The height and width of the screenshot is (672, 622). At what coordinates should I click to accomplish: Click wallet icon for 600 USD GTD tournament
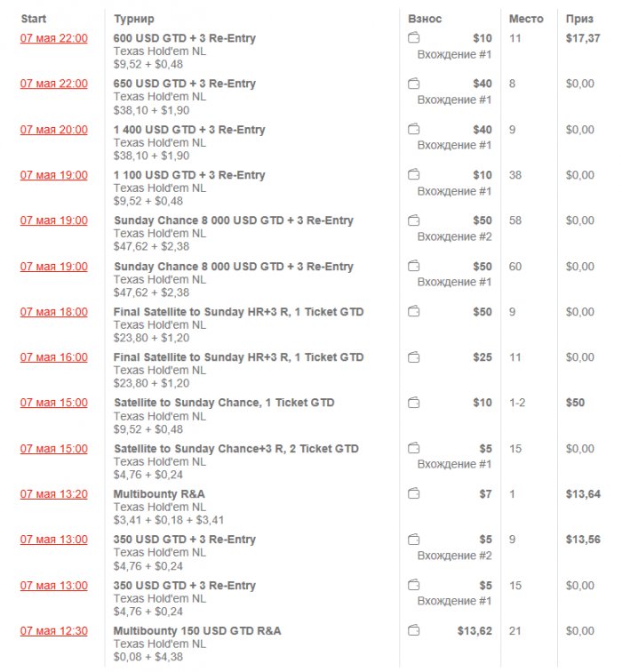coord(413,38)
